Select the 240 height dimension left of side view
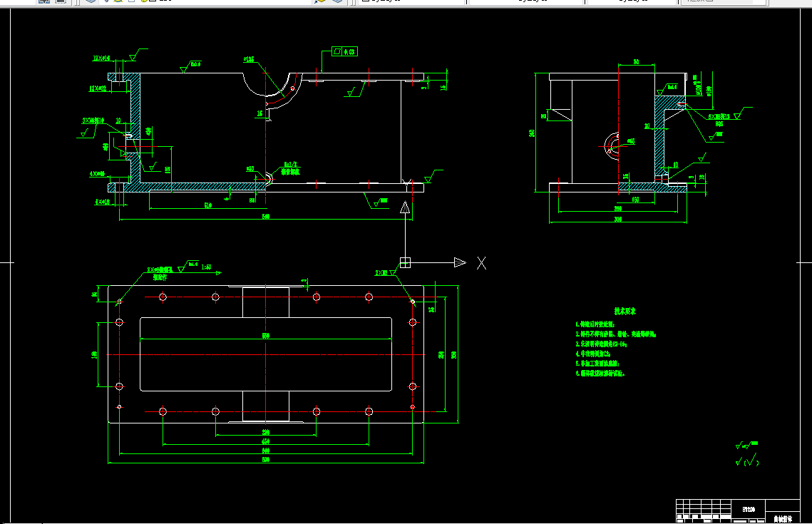The height and width of the screenshot is (524, 812). (532, 133)
